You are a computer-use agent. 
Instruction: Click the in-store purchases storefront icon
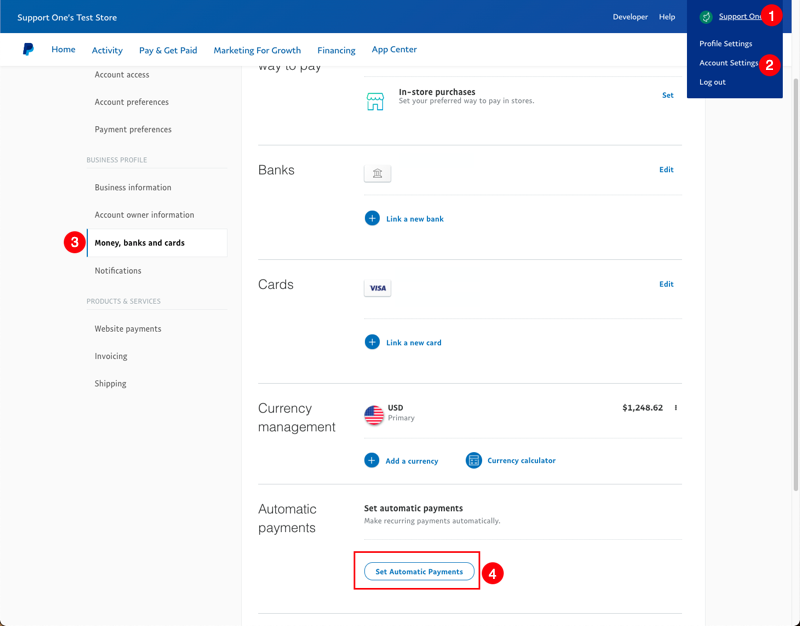(x=375, y=102)
